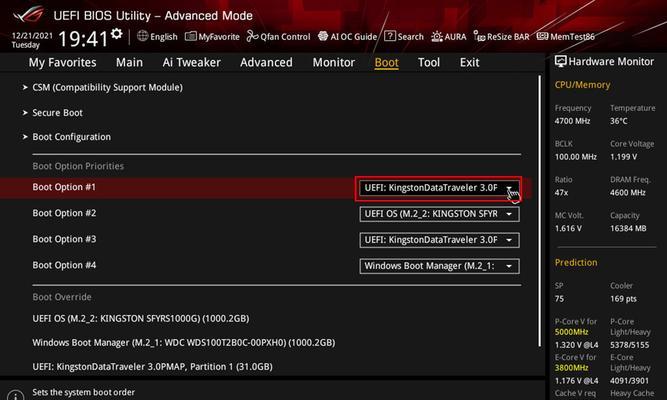Click the Boot Option #4 label

[64, 265]
